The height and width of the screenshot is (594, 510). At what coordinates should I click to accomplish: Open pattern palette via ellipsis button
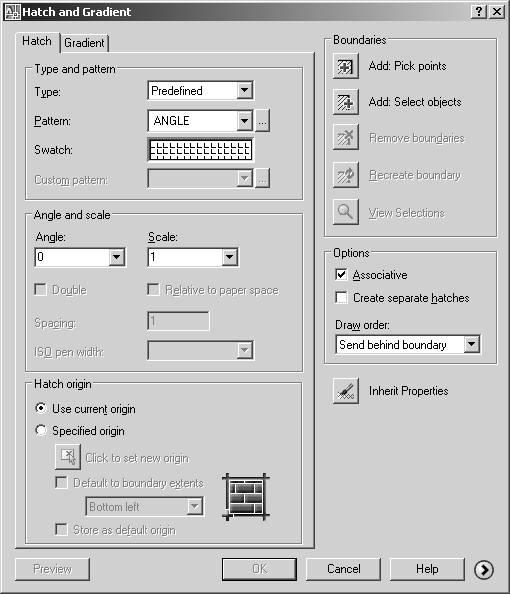[262, 121]
